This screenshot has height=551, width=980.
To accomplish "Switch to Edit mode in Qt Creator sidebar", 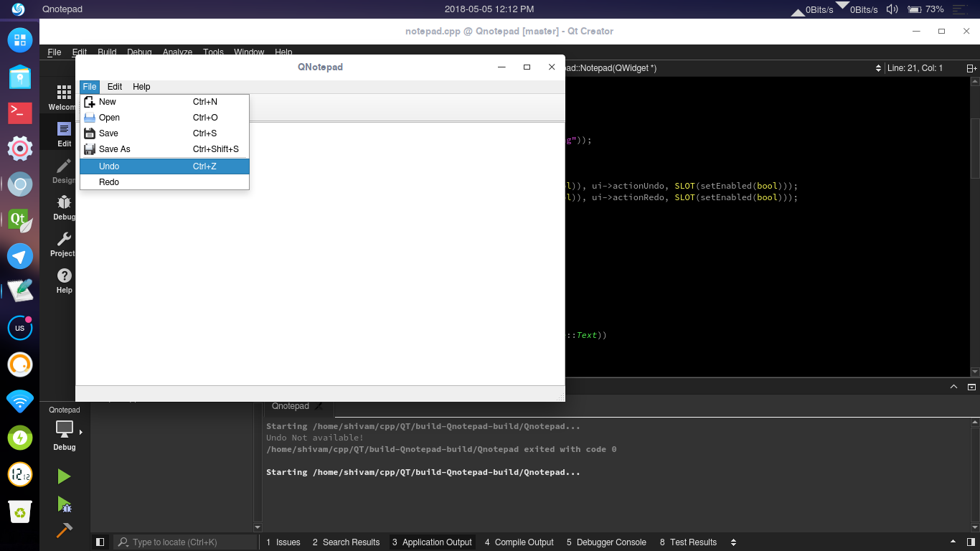I will pos(64,133).
